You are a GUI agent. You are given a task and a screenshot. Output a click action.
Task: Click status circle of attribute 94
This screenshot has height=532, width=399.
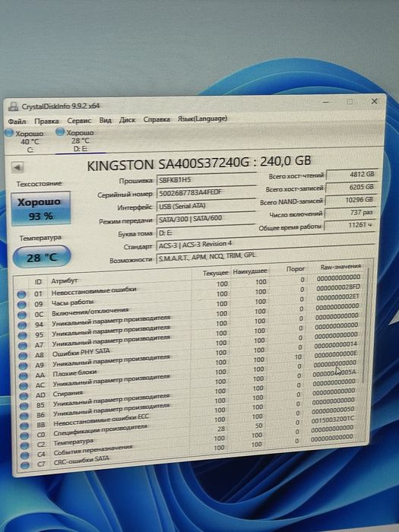tap(22, 325)
